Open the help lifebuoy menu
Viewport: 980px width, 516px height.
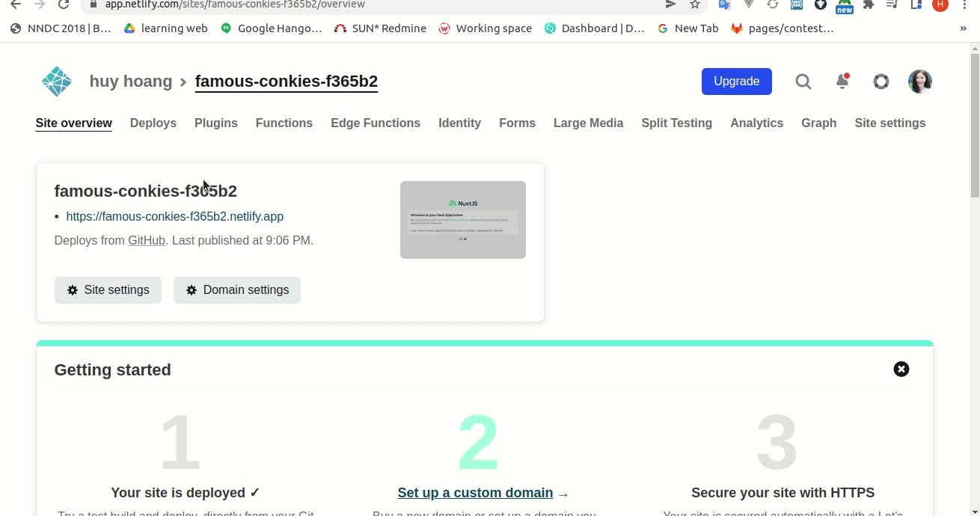coord(881,82)
